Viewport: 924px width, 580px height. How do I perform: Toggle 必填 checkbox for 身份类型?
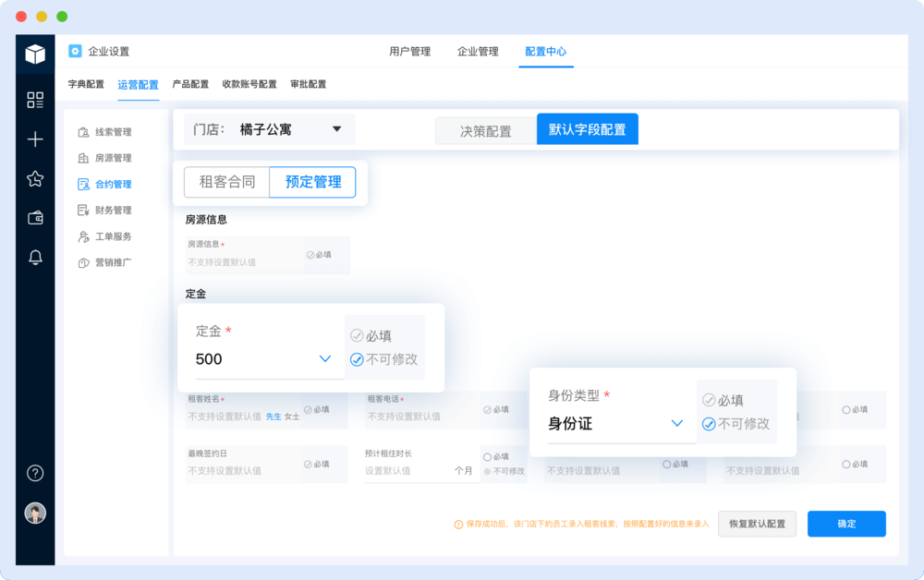coord(709,401)
